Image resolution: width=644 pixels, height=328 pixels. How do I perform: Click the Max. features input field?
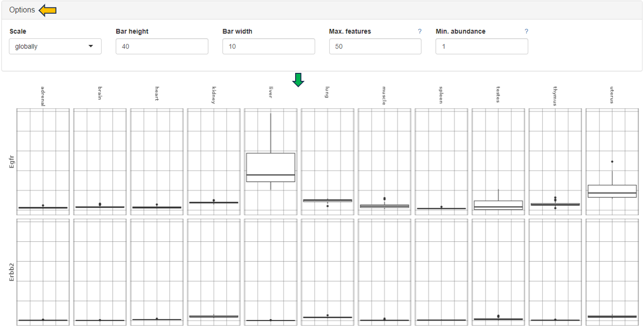point(375,46)
